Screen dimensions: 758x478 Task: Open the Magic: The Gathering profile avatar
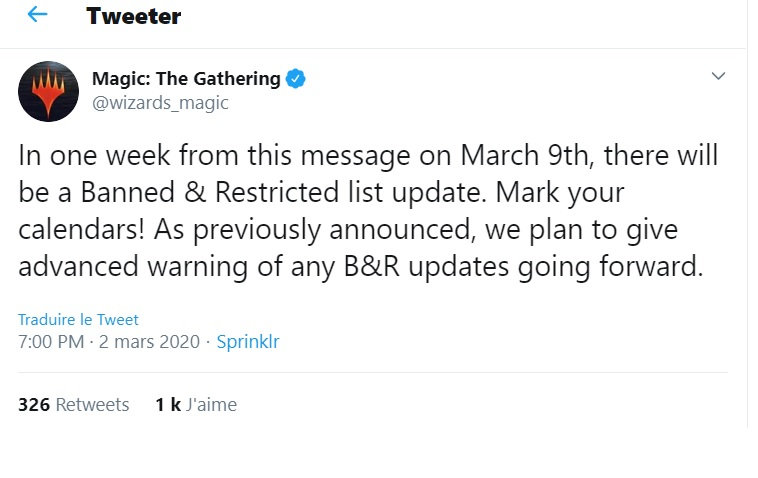(48, 91)
